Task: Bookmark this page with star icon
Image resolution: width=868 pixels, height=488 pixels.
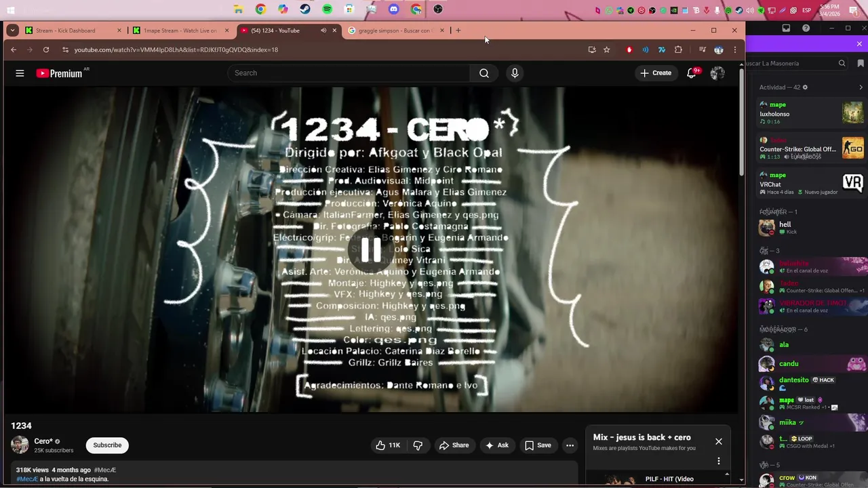Action: 607,49
